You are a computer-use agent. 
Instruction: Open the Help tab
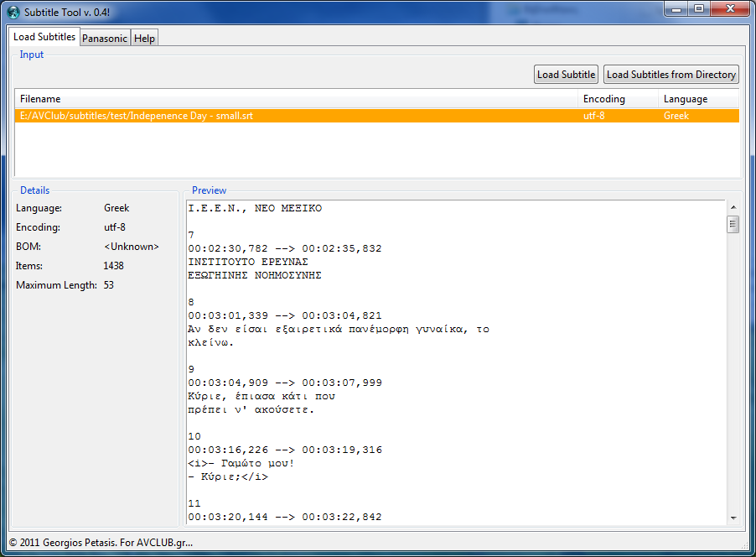click(144, 38)
